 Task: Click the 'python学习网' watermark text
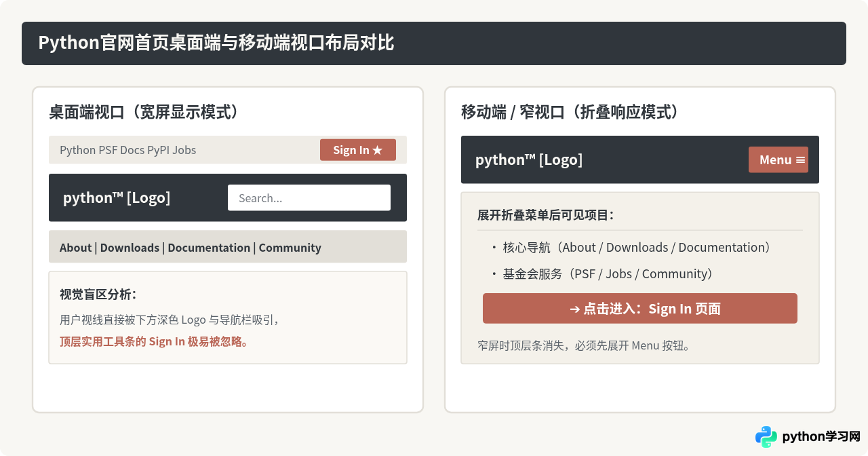point(821,437)
